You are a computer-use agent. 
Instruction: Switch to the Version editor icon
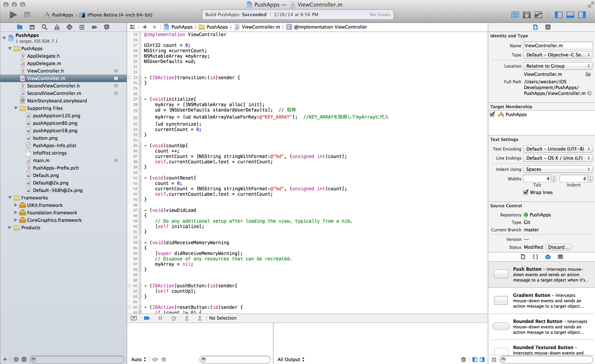coord(538,15)
